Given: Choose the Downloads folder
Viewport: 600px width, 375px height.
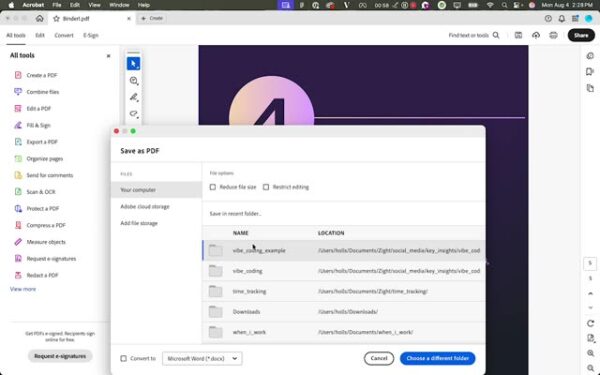Looking at the screenshot, I should pos(344,312).
